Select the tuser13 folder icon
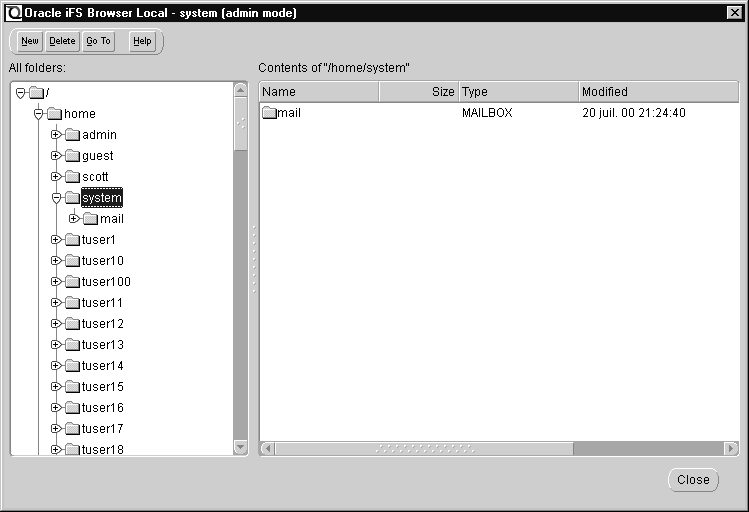This screenshot has width=749, height=512. 72,345
